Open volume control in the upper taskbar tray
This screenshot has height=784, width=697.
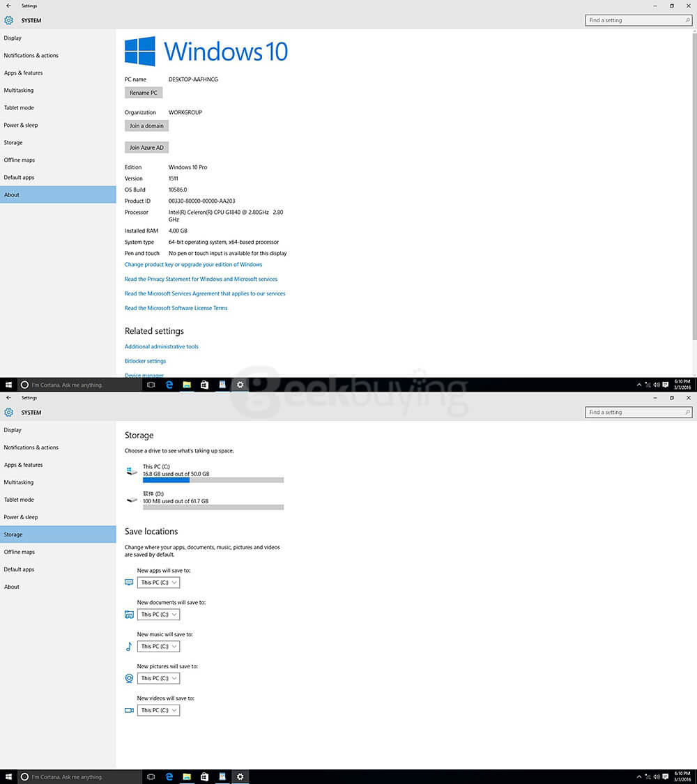[657, 385]
